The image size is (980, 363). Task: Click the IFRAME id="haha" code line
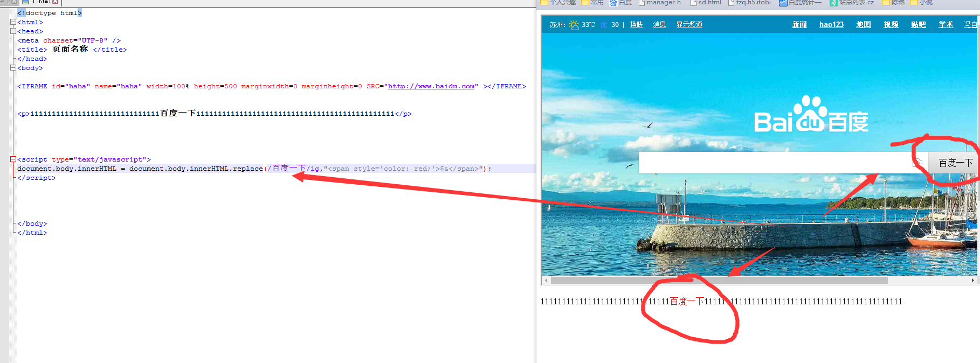[272, 86]
